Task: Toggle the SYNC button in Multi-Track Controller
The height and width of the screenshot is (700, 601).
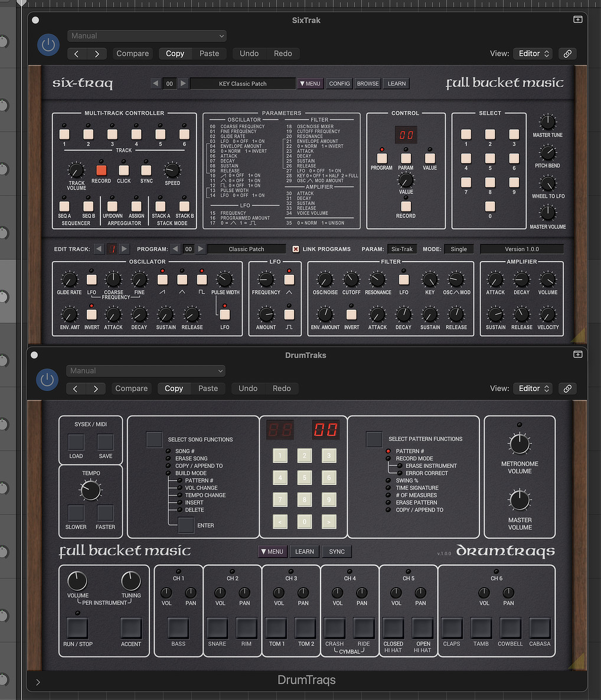Action: (146, 170)
